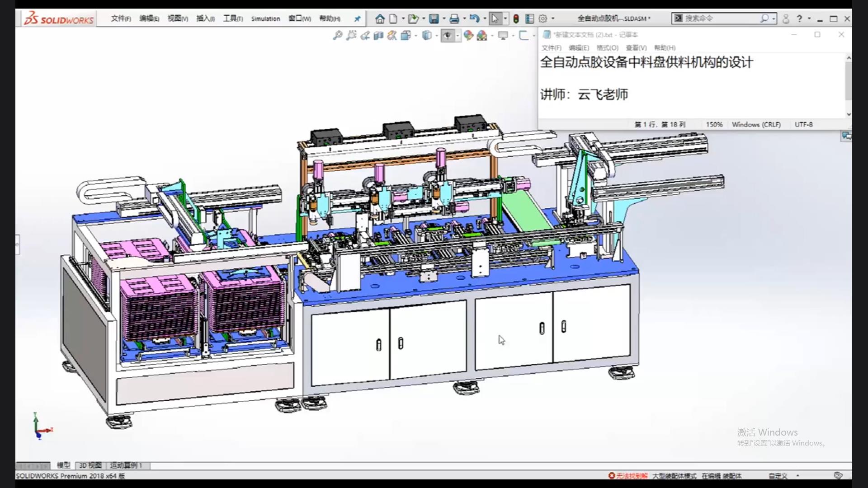Pin the SolidWorks menu bar
The height and width of the screenshot is (488, 868).
(357, 19)
